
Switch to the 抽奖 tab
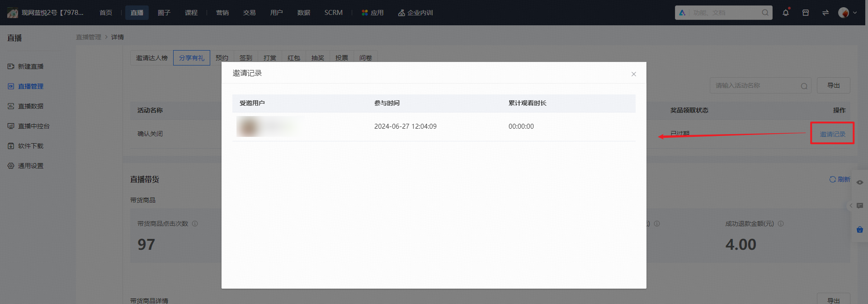(318, 58)
